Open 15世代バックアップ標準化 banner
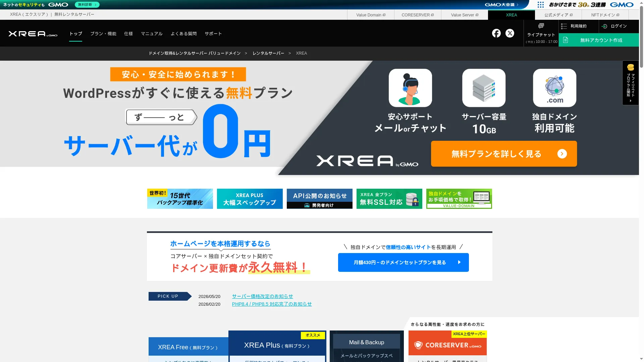644x362 pixels. (x=180, y=199)
